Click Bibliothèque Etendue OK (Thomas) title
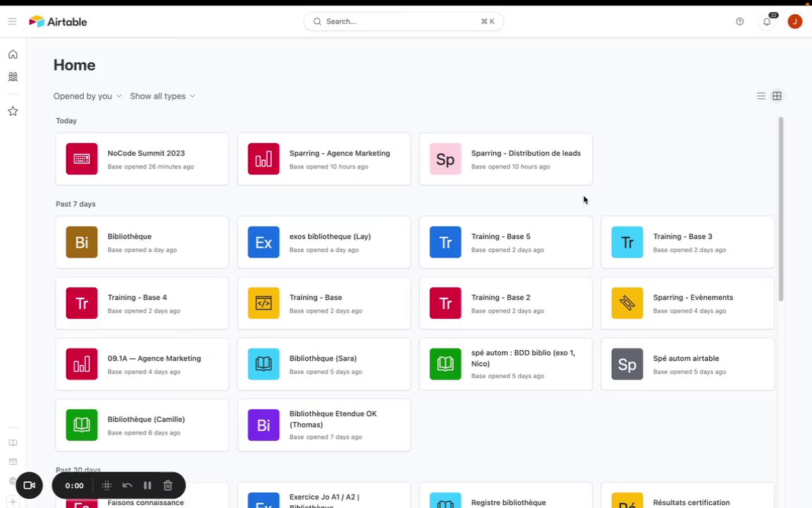This screenshot has height=508, width=812. 333,419
